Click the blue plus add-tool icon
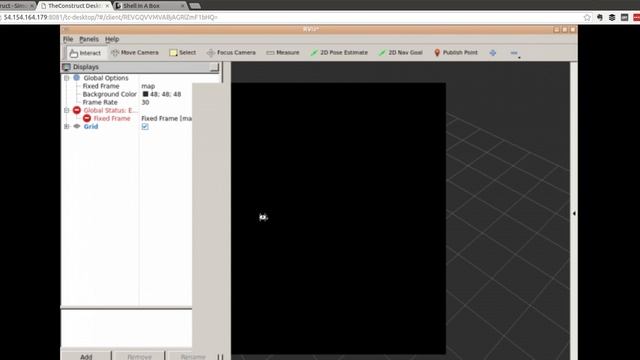The image size is (640, 360). 493,53
